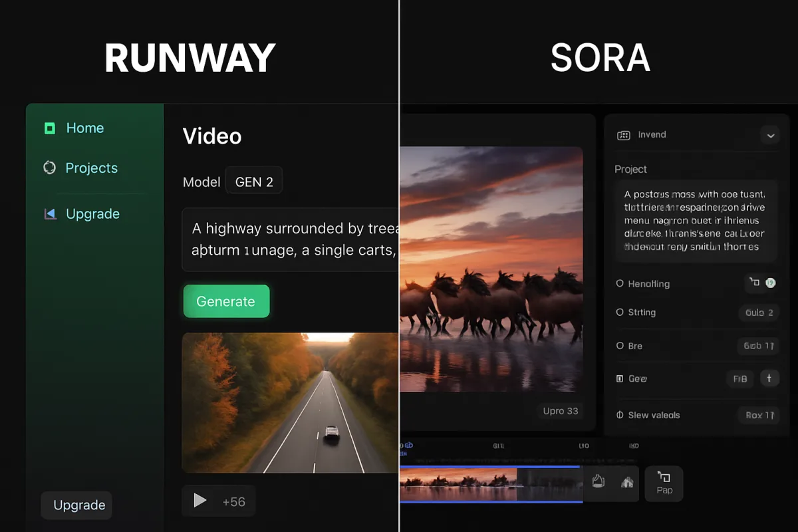Click the Gee square icon
Screen dimensions: 798x532
point(620,378)
